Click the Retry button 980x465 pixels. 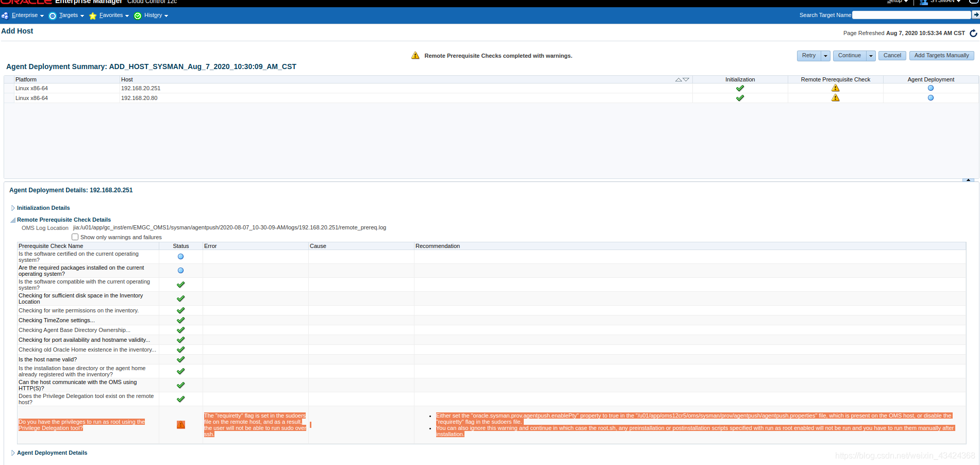tap(809, 56)
